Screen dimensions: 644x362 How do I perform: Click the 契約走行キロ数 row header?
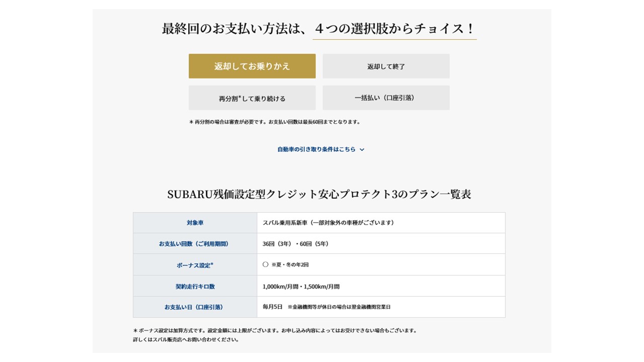pyautogui.click(x=195, y=287)
